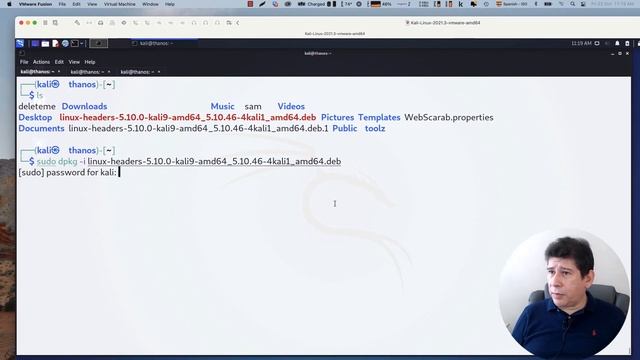Click the sudo dpkg command text
Image resolution: width=640 pixels, height=360 pixels.
click(x=189, y=161)
